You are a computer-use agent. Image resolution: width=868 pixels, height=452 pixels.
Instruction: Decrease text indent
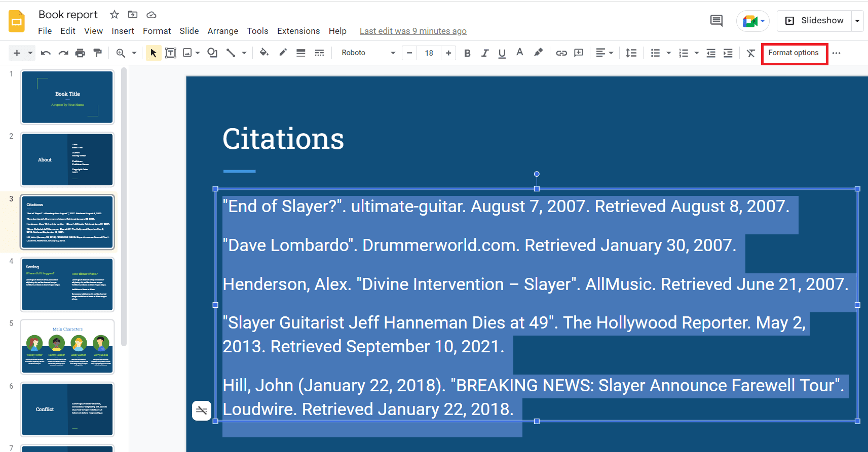coord(711,53)
